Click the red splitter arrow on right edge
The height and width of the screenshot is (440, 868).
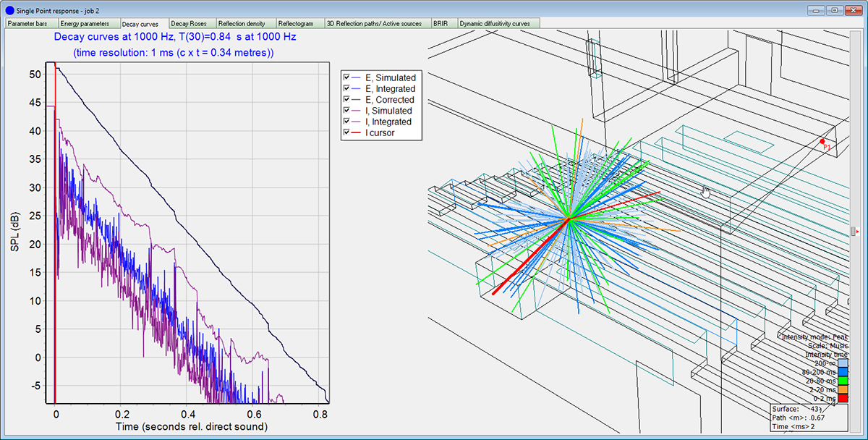click(x=859, y=231)
